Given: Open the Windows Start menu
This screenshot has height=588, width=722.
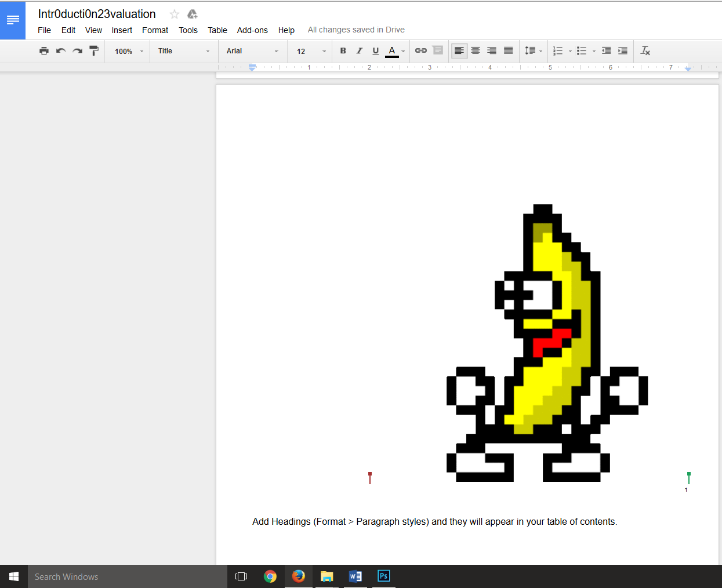Looking at the screenshot, I should click(x=14, y=576).
